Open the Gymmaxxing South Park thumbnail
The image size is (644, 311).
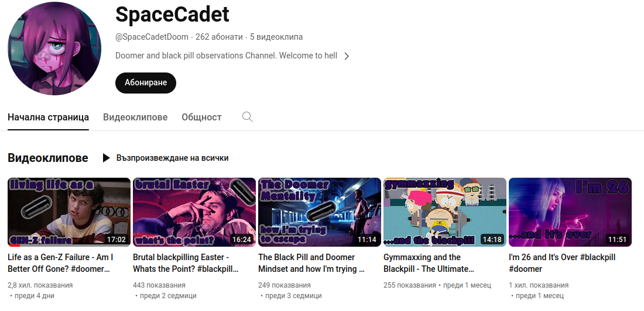pyautogui.click(x=445, y=212)
